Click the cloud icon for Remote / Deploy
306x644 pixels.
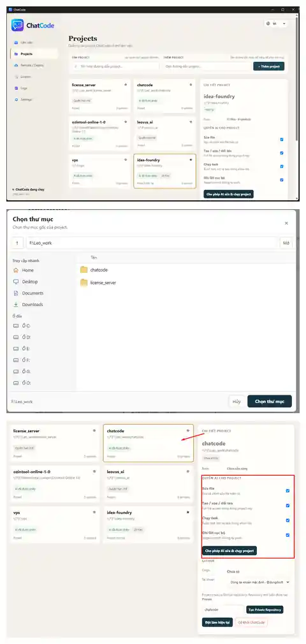tap(16, 65)
